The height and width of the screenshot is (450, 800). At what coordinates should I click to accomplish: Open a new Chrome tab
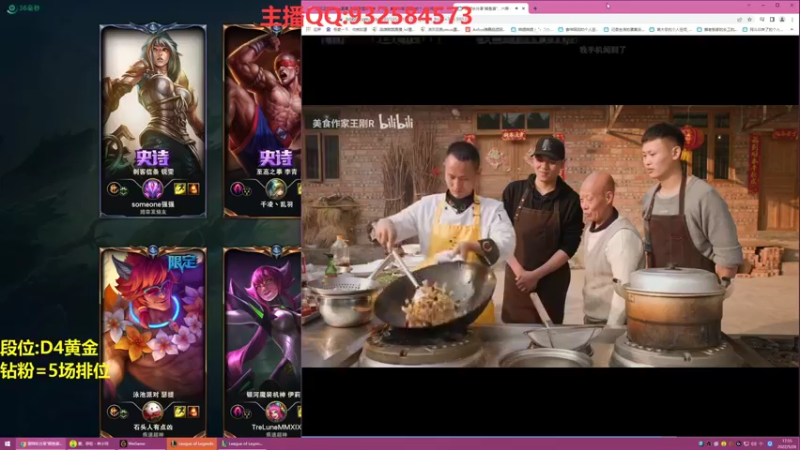coord(535,9)
